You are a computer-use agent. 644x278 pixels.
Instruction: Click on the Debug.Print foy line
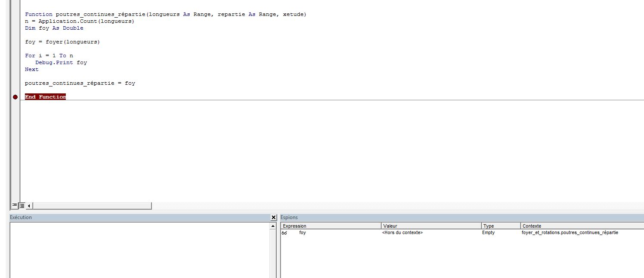[61, 63]
